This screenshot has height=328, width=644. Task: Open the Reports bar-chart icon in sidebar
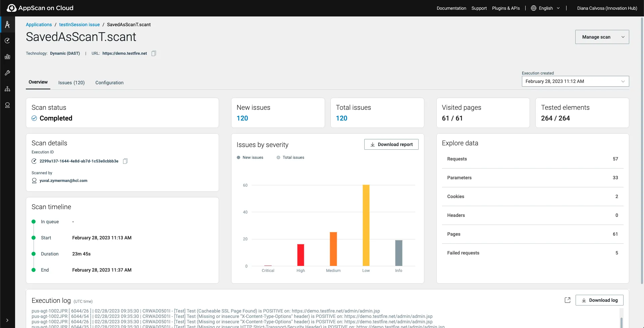coord(7,56)
